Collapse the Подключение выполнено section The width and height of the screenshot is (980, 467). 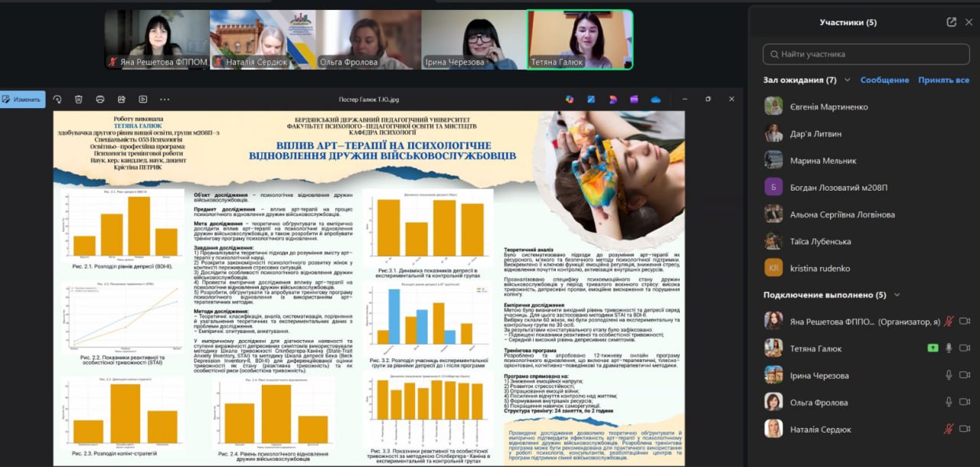[x=897, y=295]
